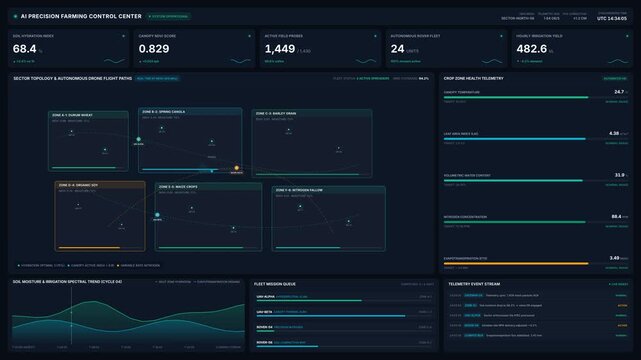Click the green badge in Crop Zone Health Telemetry header

[x=615, y=78]
